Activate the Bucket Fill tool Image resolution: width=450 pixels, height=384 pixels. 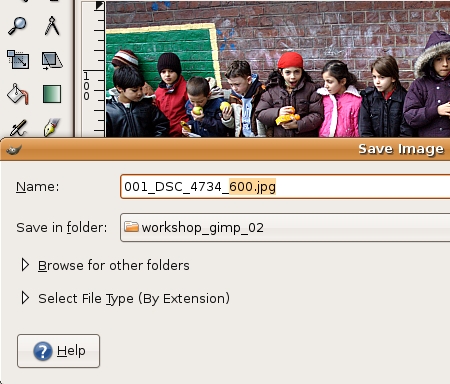[x=18, y=94]
